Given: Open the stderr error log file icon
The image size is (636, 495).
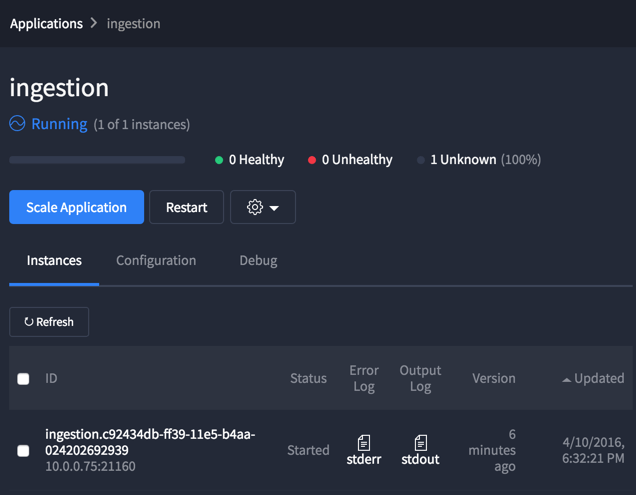Looking at the screenshot, I should [x=364, y=442].
